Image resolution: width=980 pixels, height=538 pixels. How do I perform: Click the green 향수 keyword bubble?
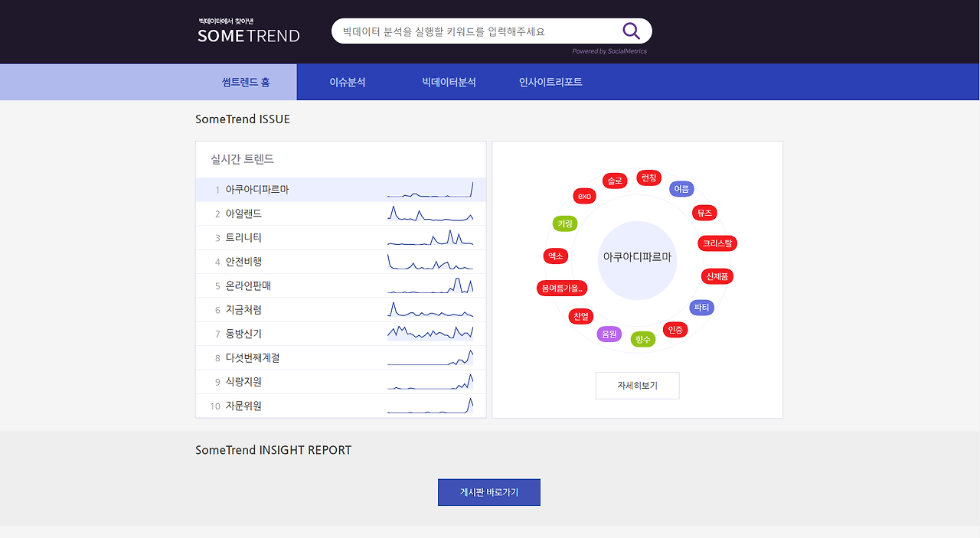coord(643,339)
